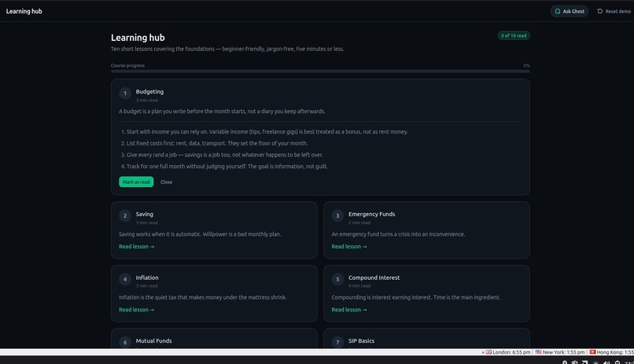Click the 'Course progress' label
The height and width of the screenshot is (364, 634).
point(127,65)
